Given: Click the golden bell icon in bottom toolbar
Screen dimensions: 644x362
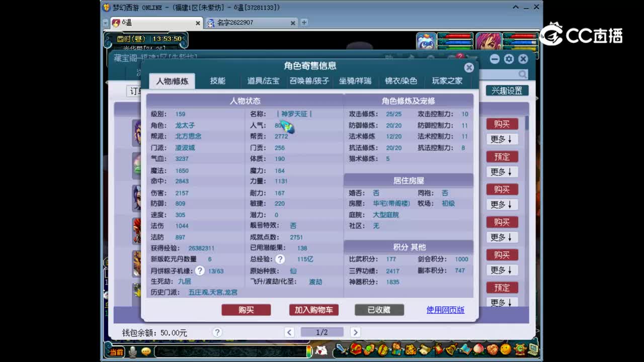Looking at the screenshot, I should point(451,349).
